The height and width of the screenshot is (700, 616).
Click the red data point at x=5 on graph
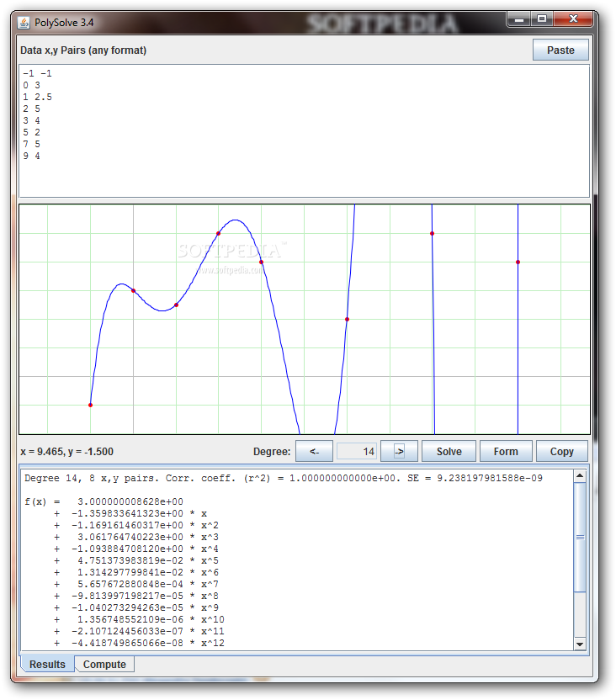click(347, 319)
